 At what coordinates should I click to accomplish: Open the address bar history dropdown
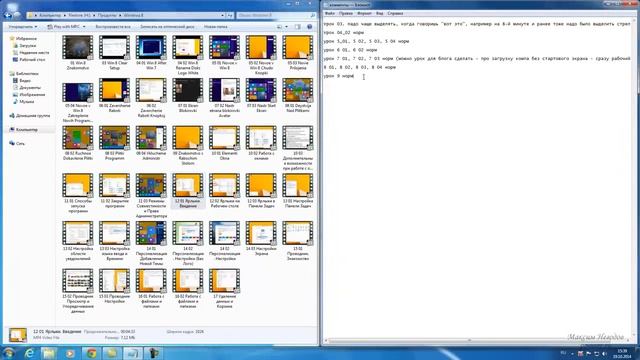[x=223, y=15]
